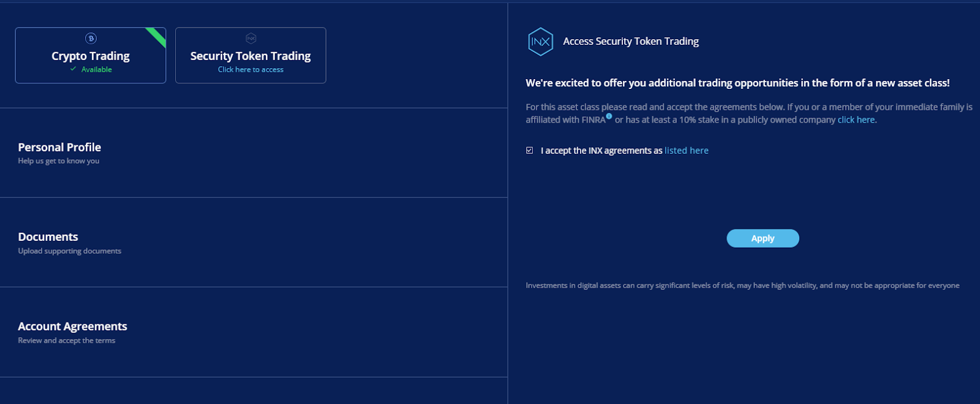Click the INX hexagon icon on Security Token card
This screenshot has height=404, width=980.
[x=251, y=38]
